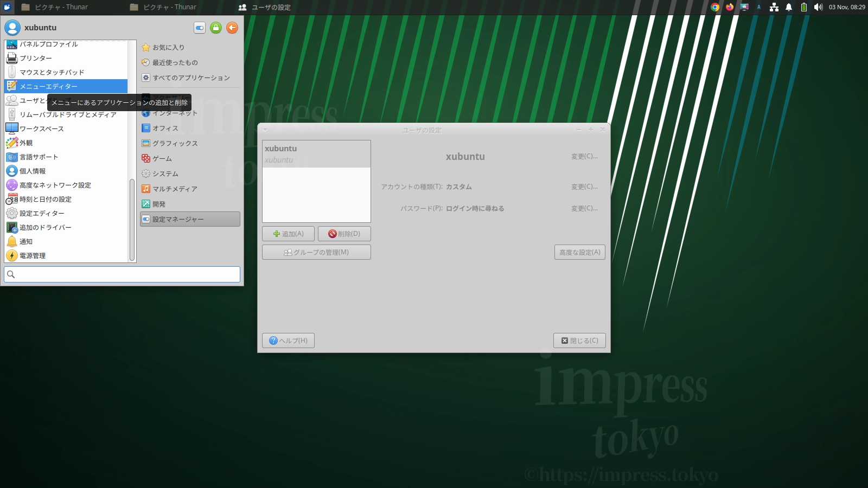Select 設定マネージャー category
Screen dimensions: 868x488
point(190,219)
